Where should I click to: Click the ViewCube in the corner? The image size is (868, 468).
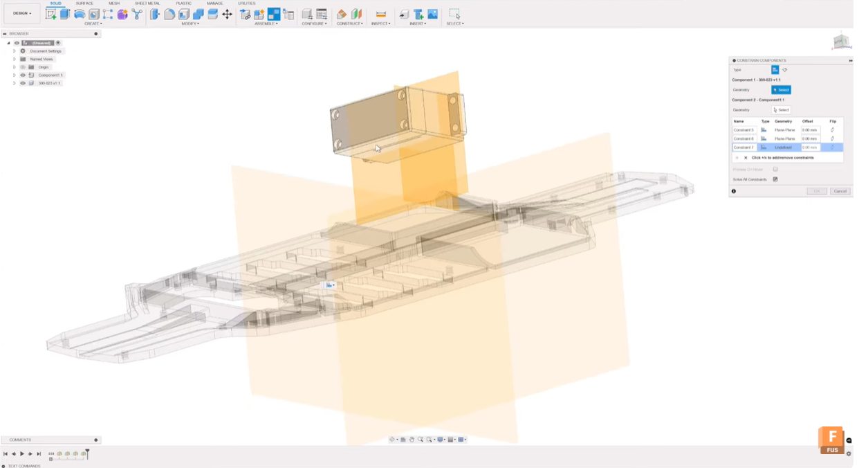[840, 42]
